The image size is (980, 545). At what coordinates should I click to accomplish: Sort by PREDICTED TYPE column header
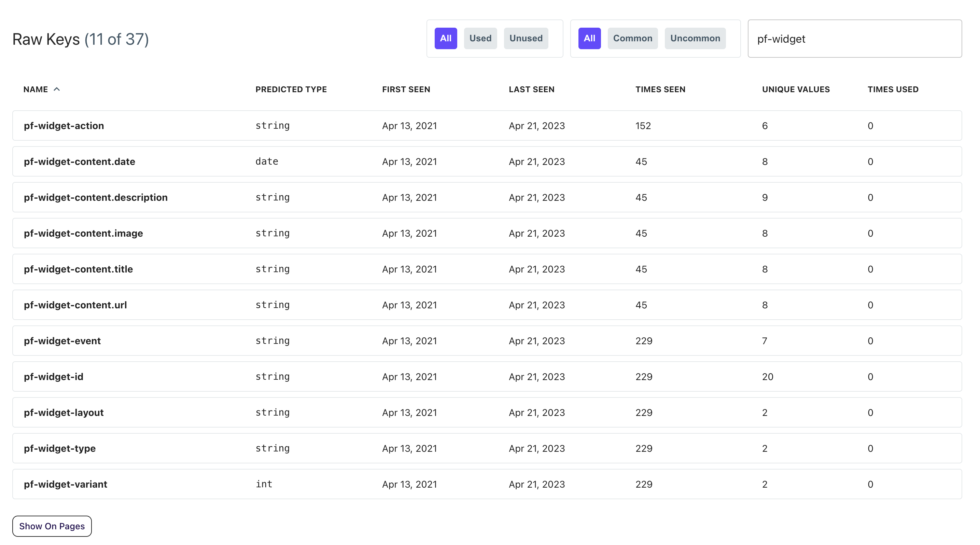pos(291,89)
